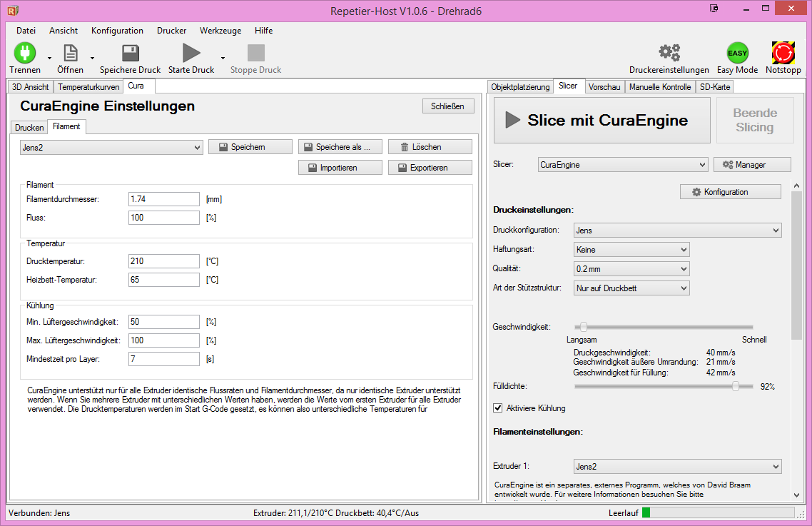Click the Repetier-Host app icon in title bar
812x526 pixels.
coord(13,10)
